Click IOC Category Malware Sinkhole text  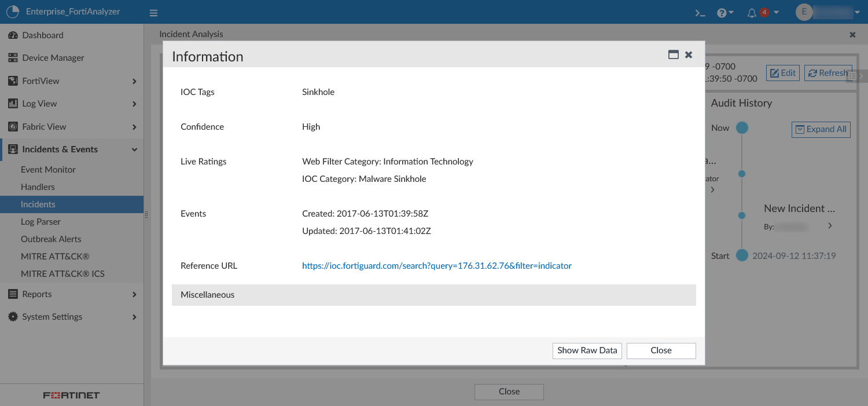tap(364, 179)
